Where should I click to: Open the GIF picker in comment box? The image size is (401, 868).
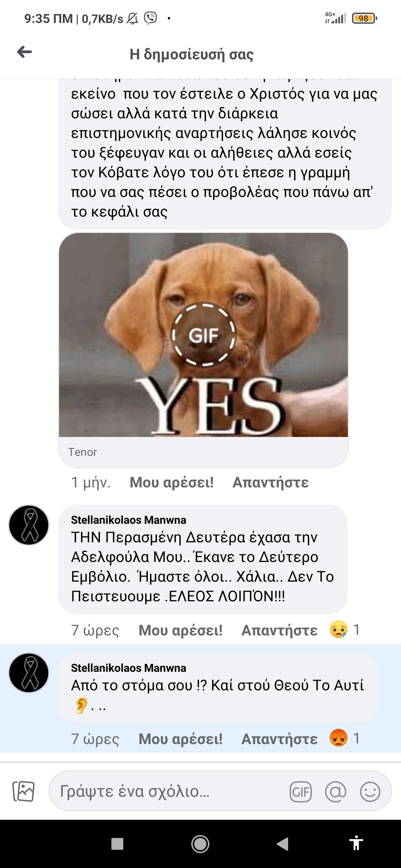tap(300, 792)
